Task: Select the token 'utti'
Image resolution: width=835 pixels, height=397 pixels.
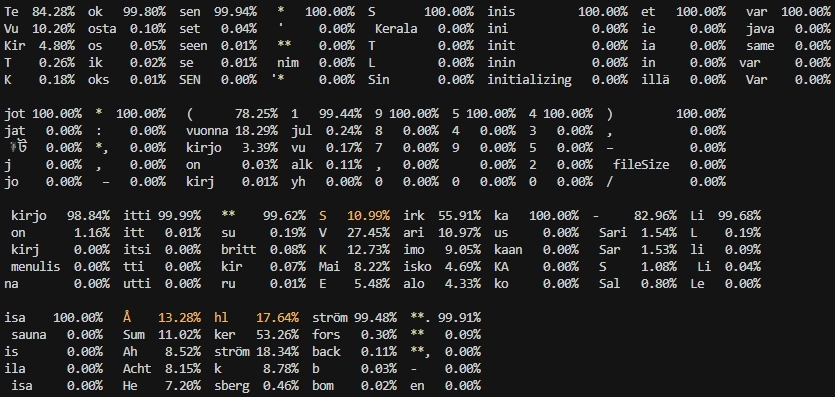Action: point(137,284)
